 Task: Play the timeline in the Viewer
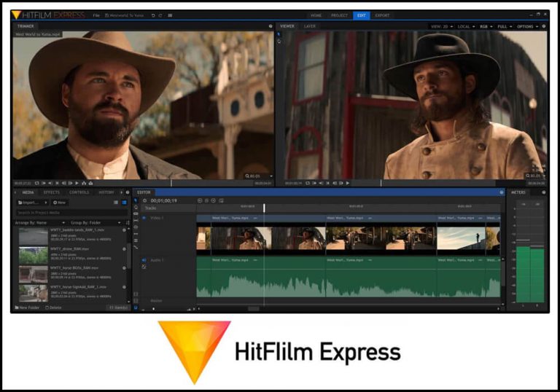(x=348, y=183)
